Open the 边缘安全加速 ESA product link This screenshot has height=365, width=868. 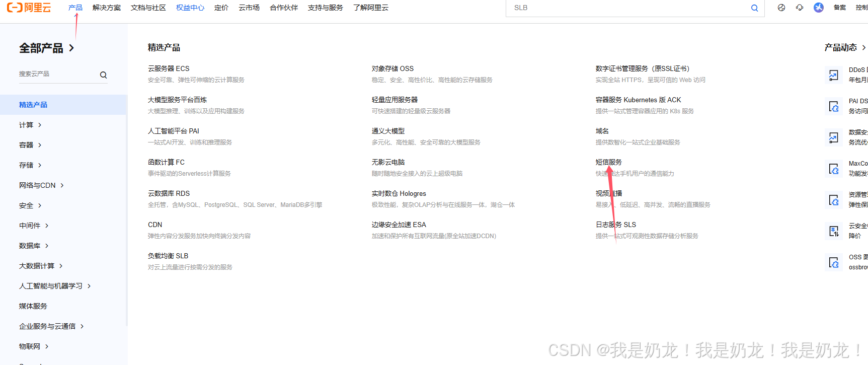point(399,225)
